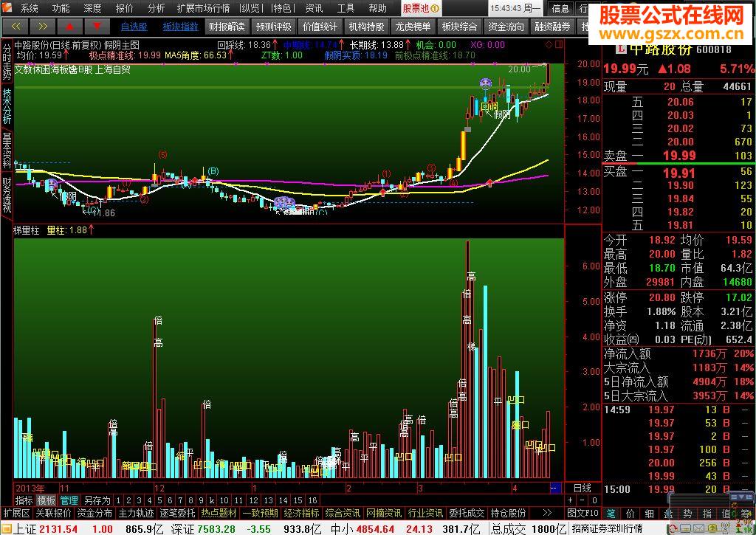This screenshot has height=535, width=756.
Task: Zoom out chart with the - button
Action: pyautogui.click(x=583, y=500)
